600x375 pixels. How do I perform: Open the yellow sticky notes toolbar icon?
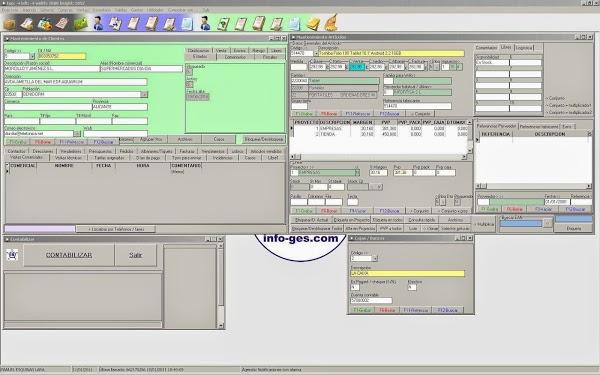click(x=313, y=23)
